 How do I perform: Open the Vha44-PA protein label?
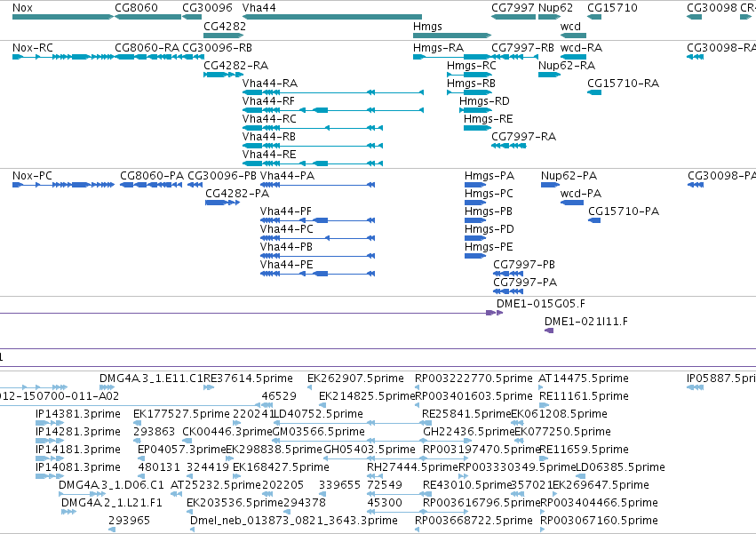click(287, 176)
